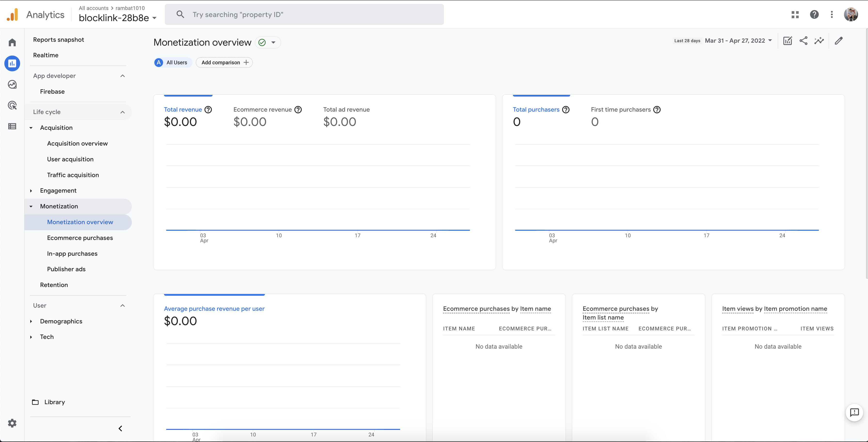Click Average purchase revenue per user
The image size is (868, 442).
pos(214,309)
